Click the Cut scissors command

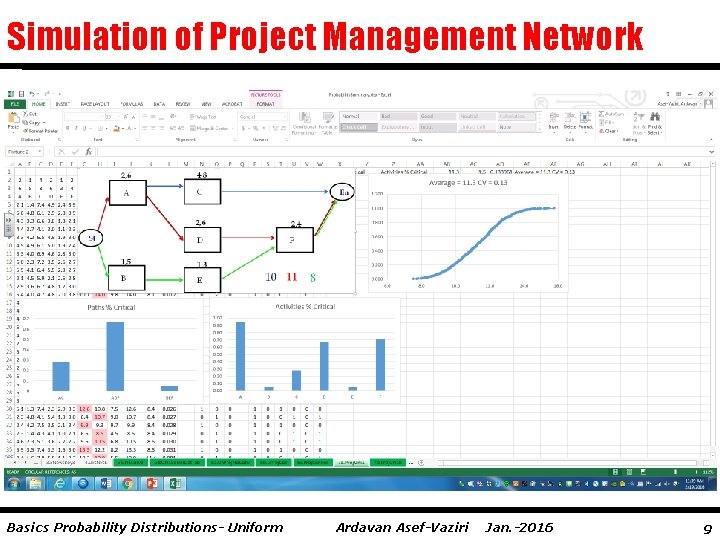30,114
